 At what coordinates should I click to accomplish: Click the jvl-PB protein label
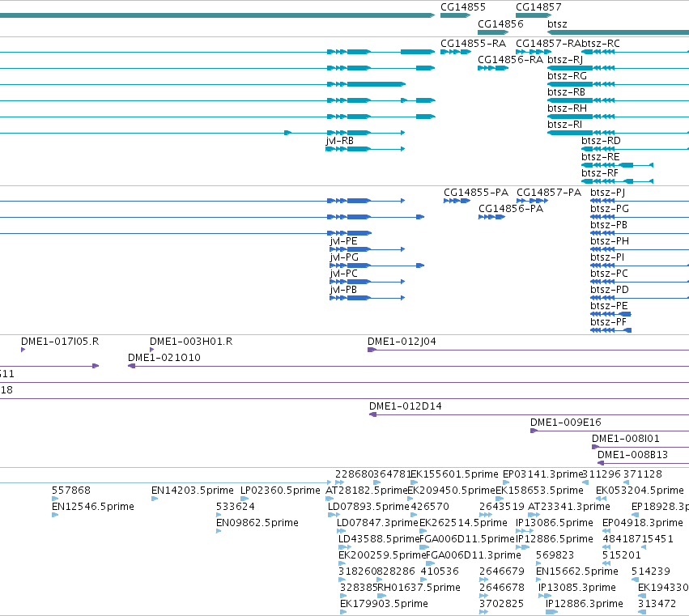(343, 290)
